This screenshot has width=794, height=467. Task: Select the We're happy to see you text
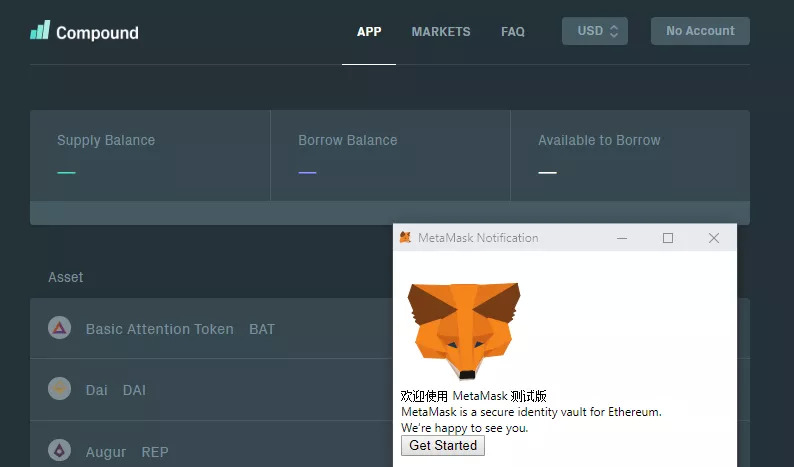point(464,428)
